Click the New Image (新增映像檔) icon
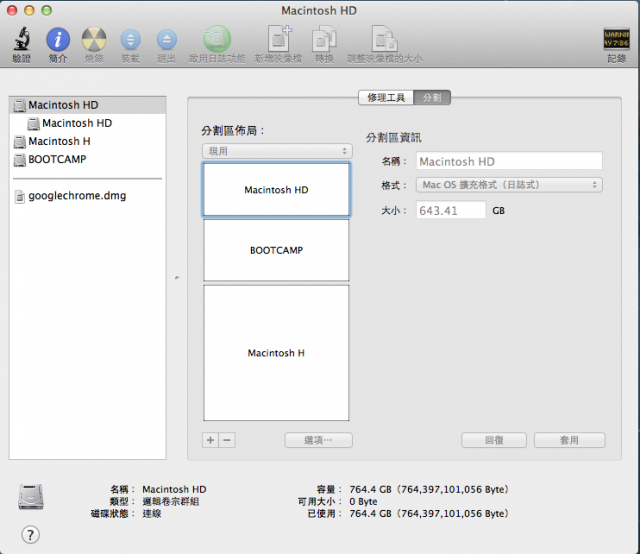 [279, 39]
